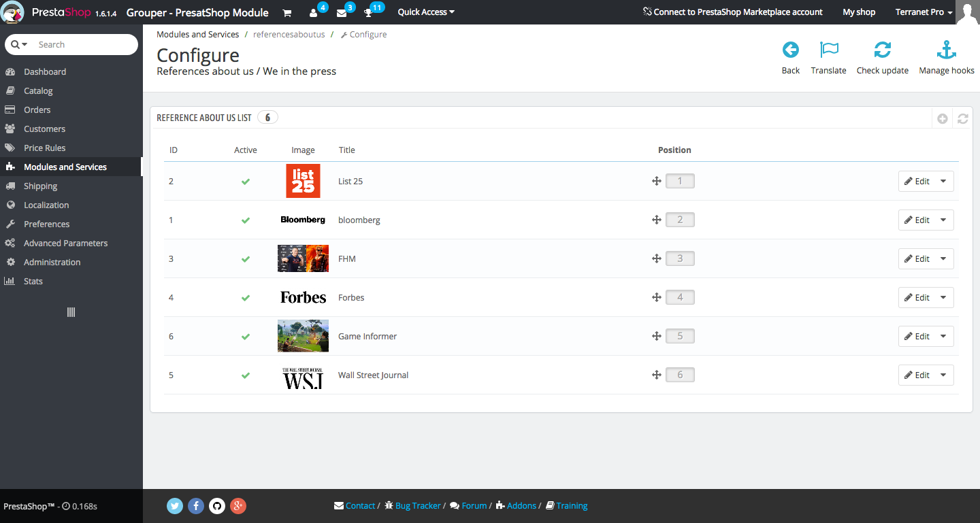Collapse the sidebar using the bars icon
Image resolution: width=980 pixels, height=523 pixels.
71,312
